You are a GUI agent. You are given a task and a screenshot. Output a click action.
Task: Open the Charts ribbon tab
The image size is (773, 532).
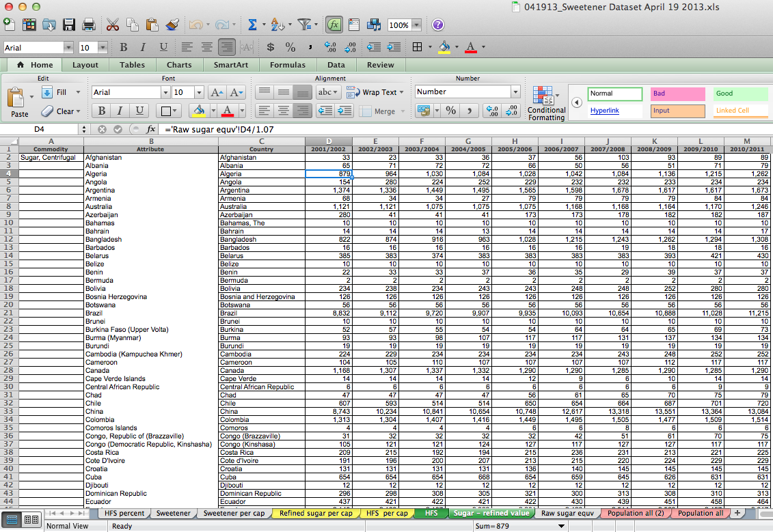pyautogui.click(x=179, y=64)
